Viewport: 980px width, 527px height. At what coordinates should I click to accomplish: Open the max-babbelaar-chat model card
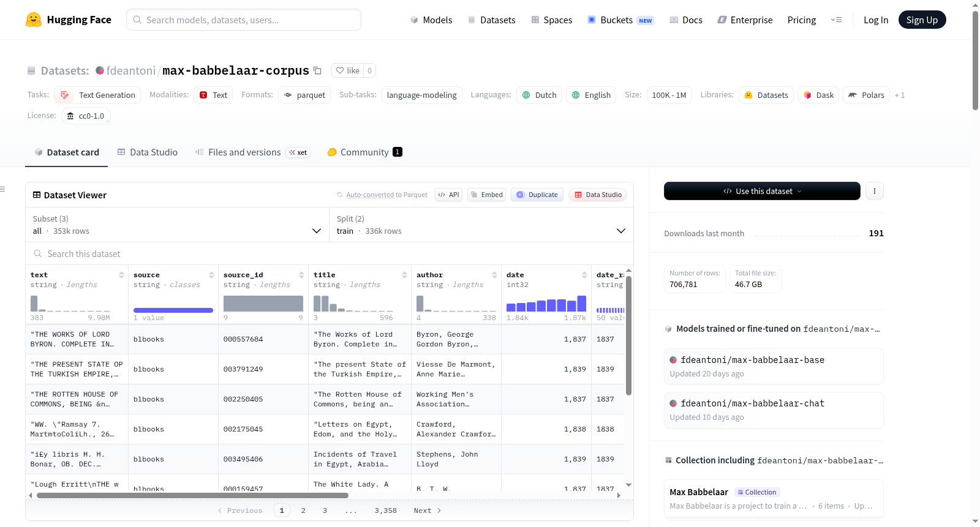click(x=774, y=410)
